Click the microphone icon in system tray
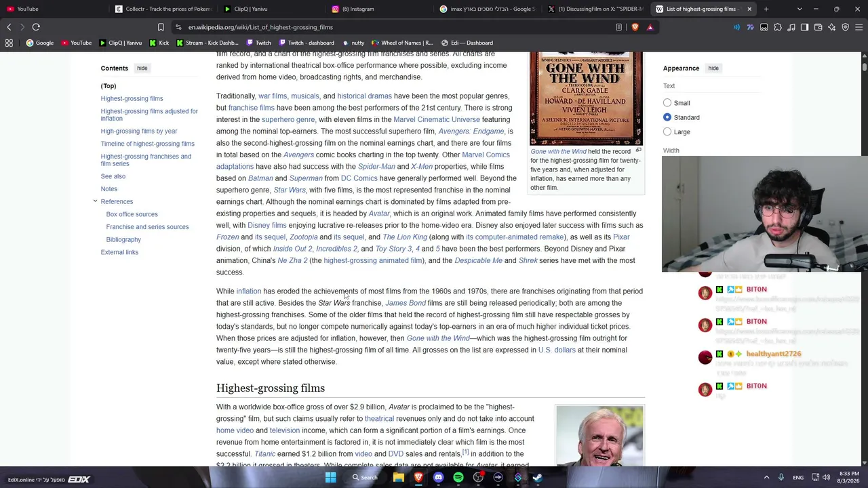The height and width of the screenshot is (488, 868). click(781, 477)
